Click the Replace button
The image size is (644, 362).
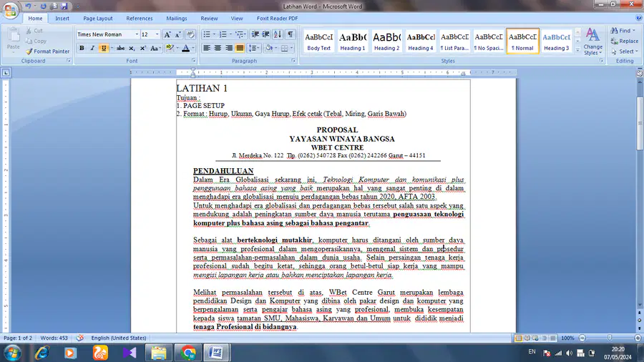pyautogui.click(x=625, y=41)
